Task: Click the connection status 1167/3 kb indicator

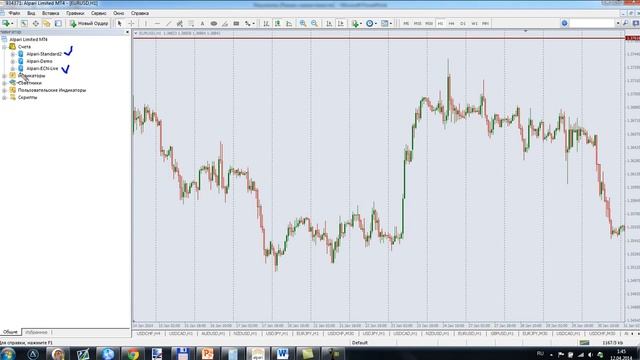Action: 612,343
